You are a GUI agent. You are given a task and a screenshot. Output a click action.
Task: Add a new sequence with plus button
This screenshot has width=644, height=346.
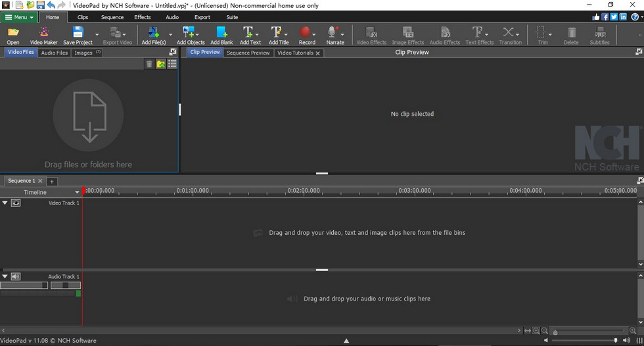tap(52, 181)
